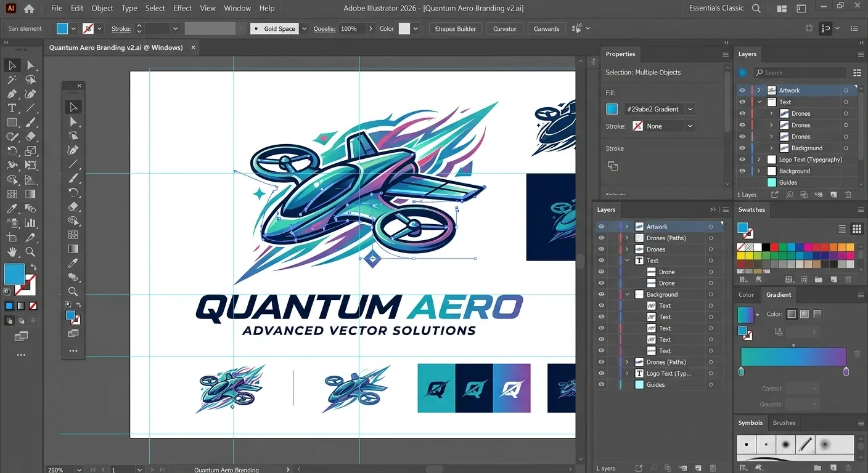This screenshot has height=473, width=868.
Task: Open the Stroke None dropdown in Properties
Action: (690, 126)
